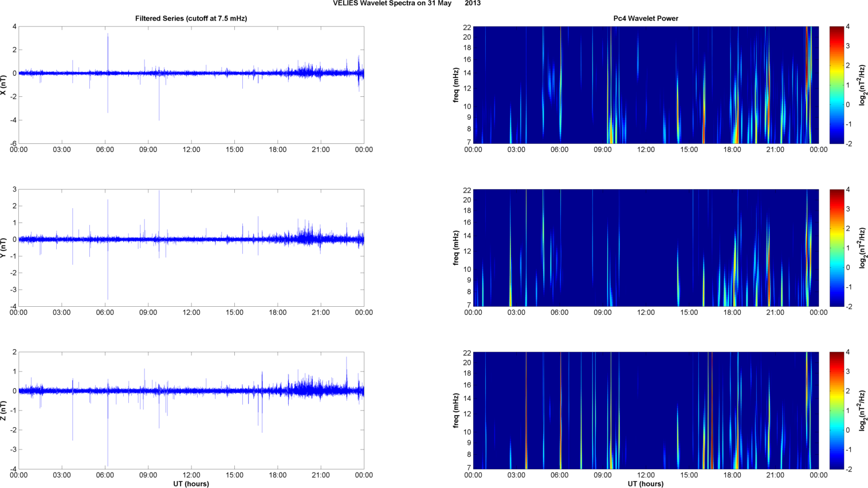Image resolution: width=868 pixels, height=488 pixels.
Task: Click the large spike near 06:00 in X series
Action: coord(108,73)
